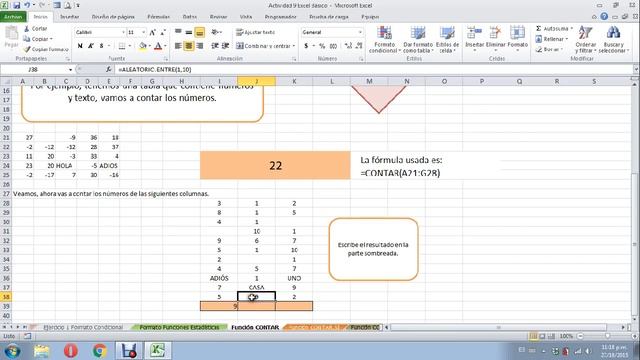Image resolution: width=640 pixels, height=360 pixels.
Task: Increase font size icon
Action: (x=152, y=32)
